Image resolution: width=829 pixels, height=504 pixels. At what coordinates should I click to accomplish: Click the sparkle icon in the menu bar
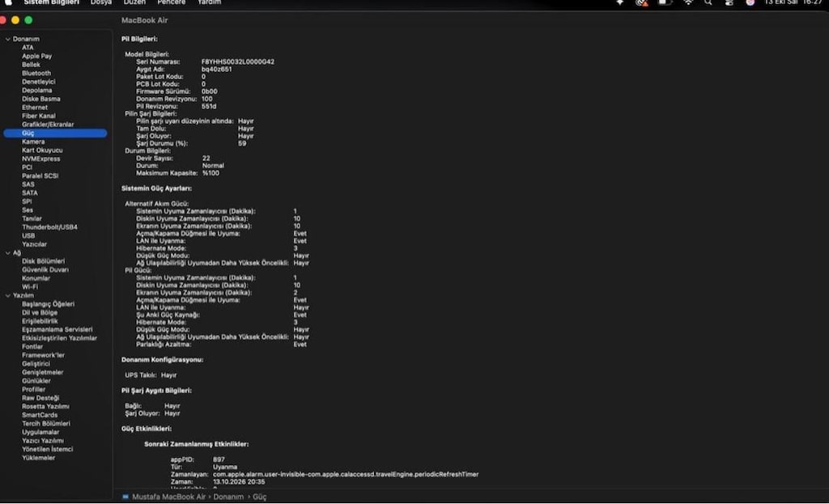619,2
